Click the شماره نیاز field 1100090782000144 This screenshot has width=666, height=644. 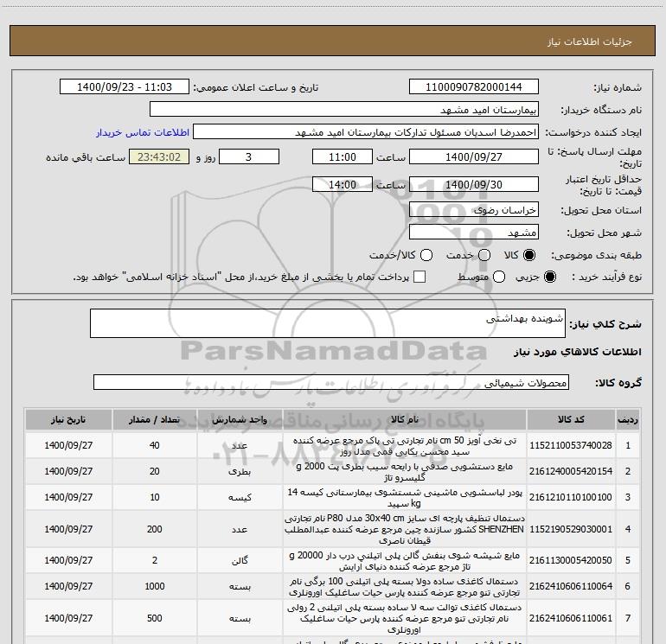474,87
